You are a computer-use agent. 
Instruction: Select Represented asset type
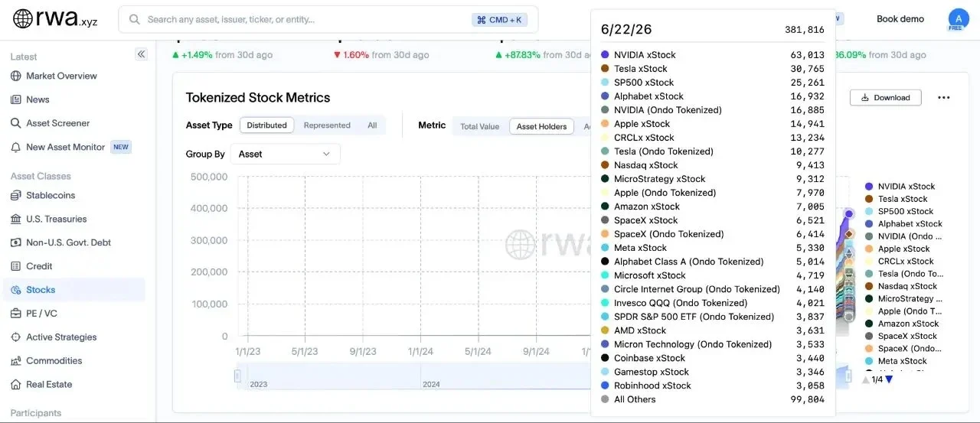pyautogui.click(x=327, y=125)
